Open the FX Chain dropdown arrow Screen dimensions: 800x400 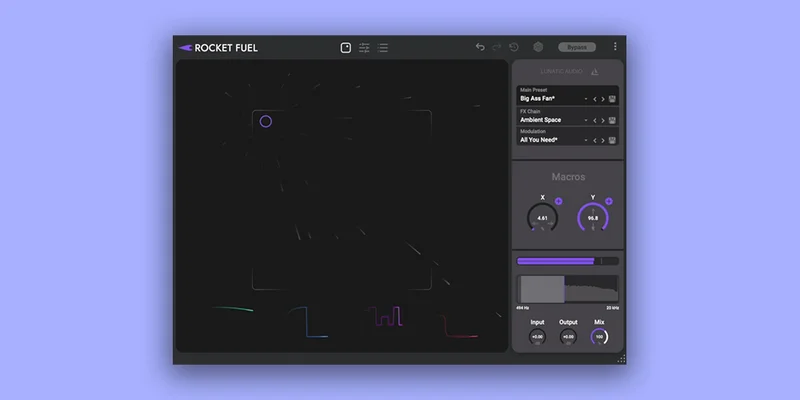[x=586, y=120]
